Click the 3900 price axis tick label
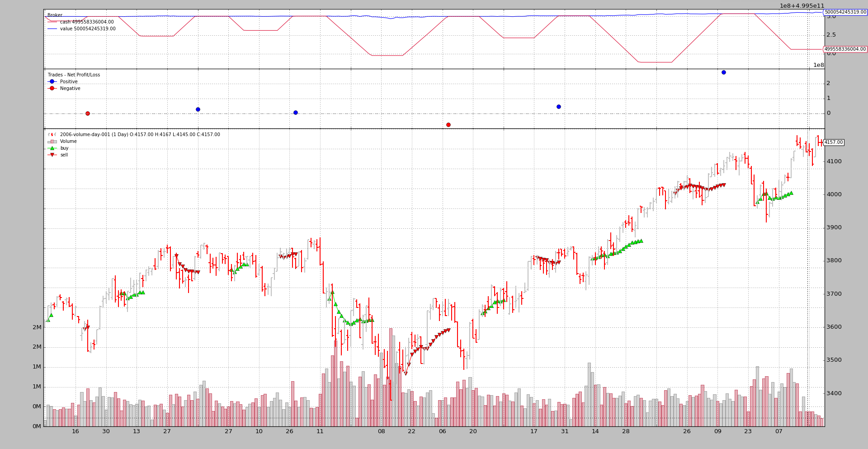Viewport: 868px width, 449px height. coord(834,227)
